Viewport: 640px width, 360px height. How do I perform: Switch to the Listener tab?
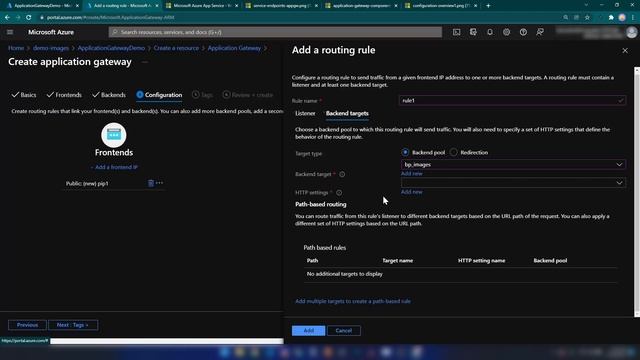[x=305, y=113]
